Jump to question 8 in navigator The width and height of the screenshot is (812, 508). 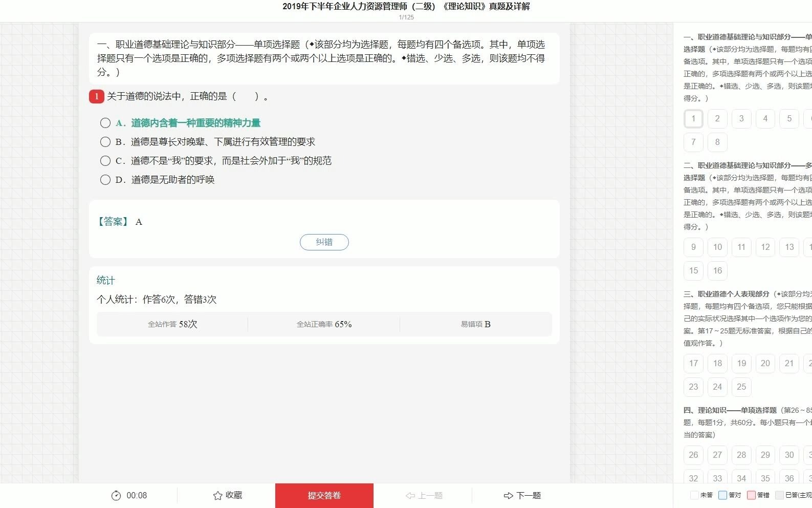[x=717, y=142]
